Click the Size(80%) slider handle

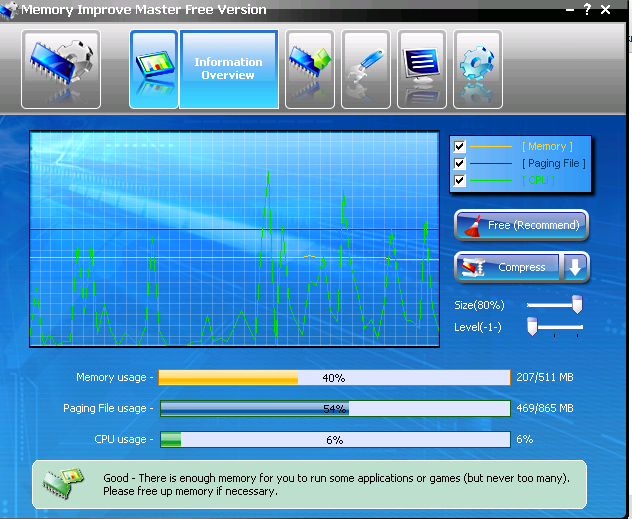click(x=577, y=304)
